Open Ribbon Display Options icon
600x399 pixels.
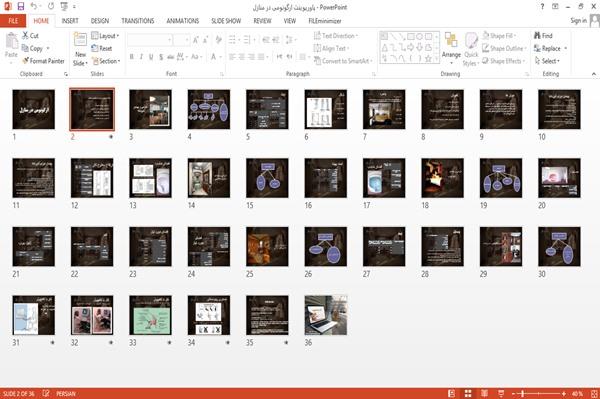555,7
